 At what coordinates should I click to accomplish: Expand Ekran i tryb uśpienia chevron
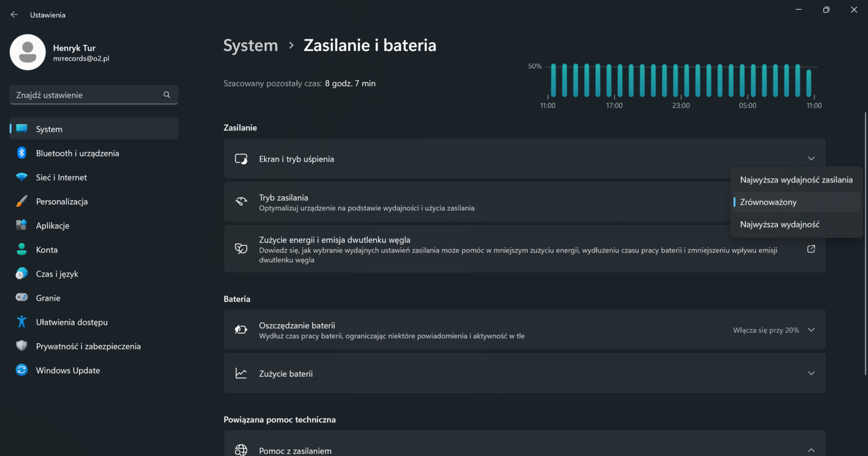(x=811, y=159)
